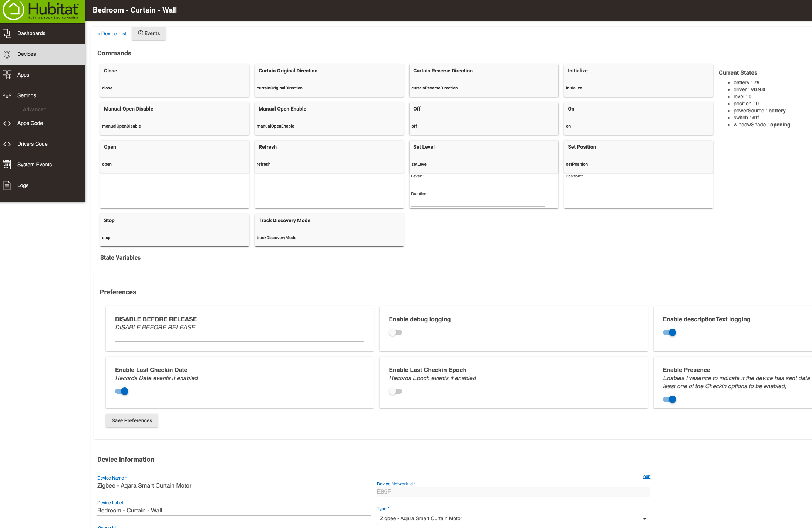Run Manual Open Enable command
Screen dimensions: 812x528
click(x=329, y=118)
